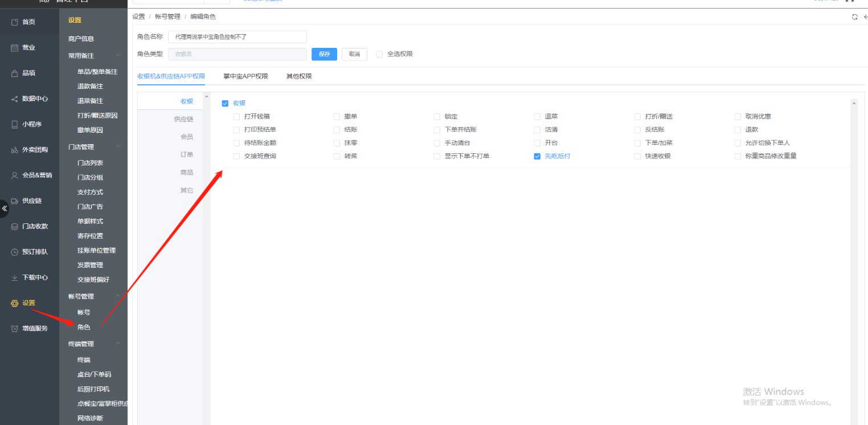Open the 角色 menu item
Screen dimensions: 868x425
tap(84, 328)
